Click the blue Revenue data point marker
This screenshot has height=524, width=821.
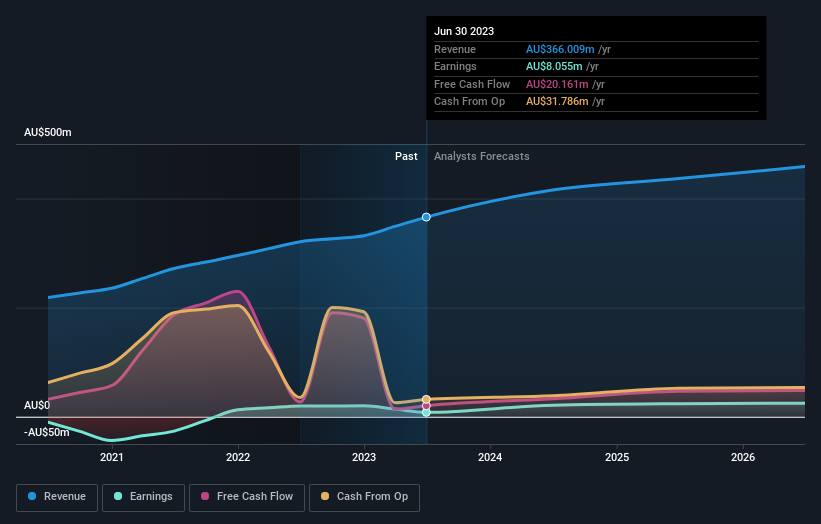[x=426, y=217]
